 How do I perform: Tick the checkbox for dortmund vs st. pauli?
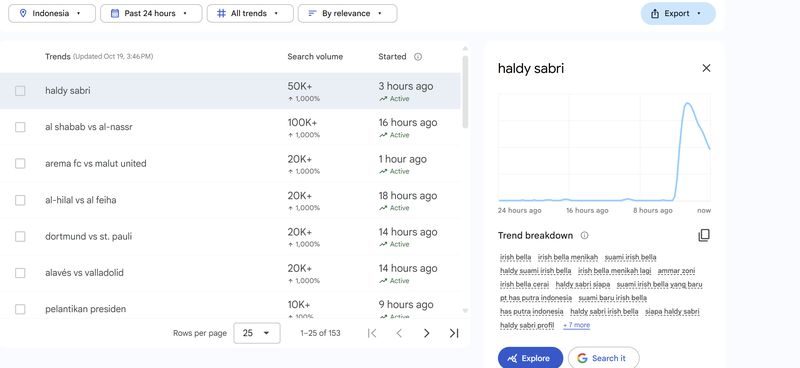[x=20, y=236]
